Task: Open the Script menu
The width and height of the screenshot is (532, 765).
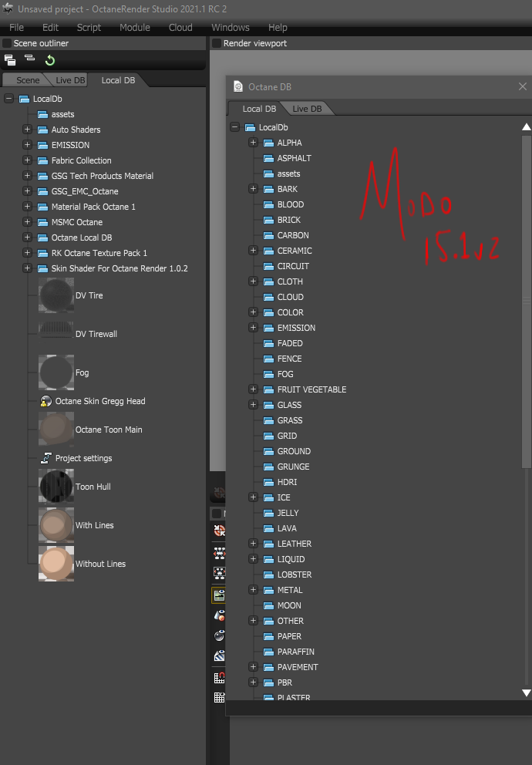Action: click(x=89, y=27)
